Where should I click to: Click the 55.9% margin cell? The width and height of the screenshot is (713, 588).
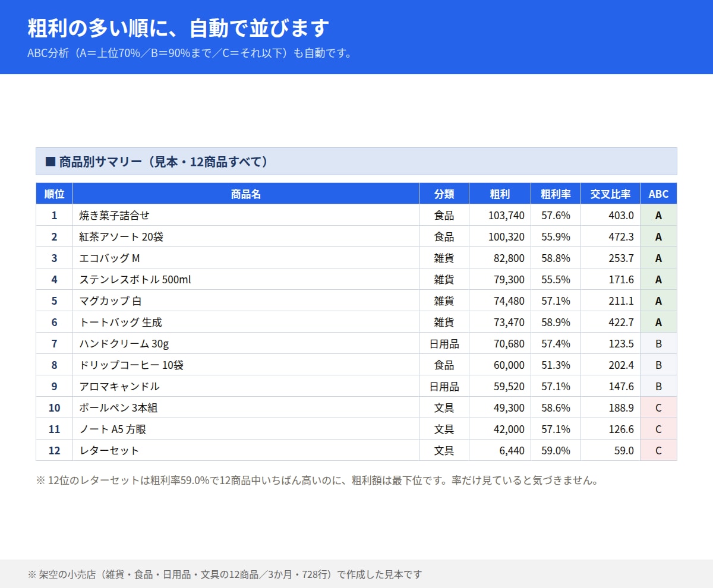pyautogui.click(x=556, y=236)
